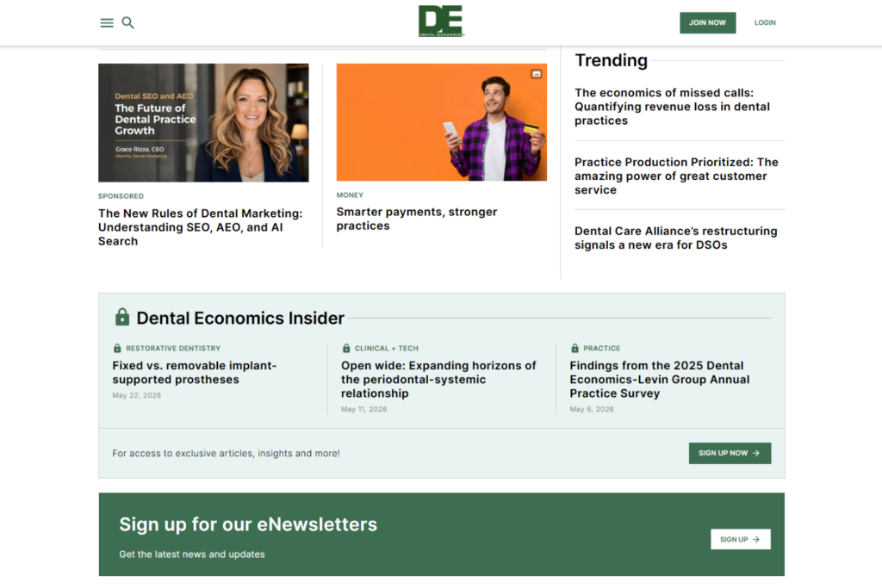Viewport: 882px width, 588px height.
Task: Open Dental Economics Insider heading
Action: (x=240, y=319)
